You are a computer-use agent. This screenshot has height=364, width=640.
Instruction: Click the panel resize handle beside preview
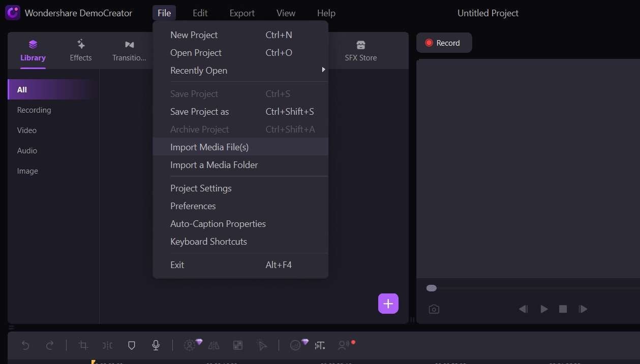(412, 320)
